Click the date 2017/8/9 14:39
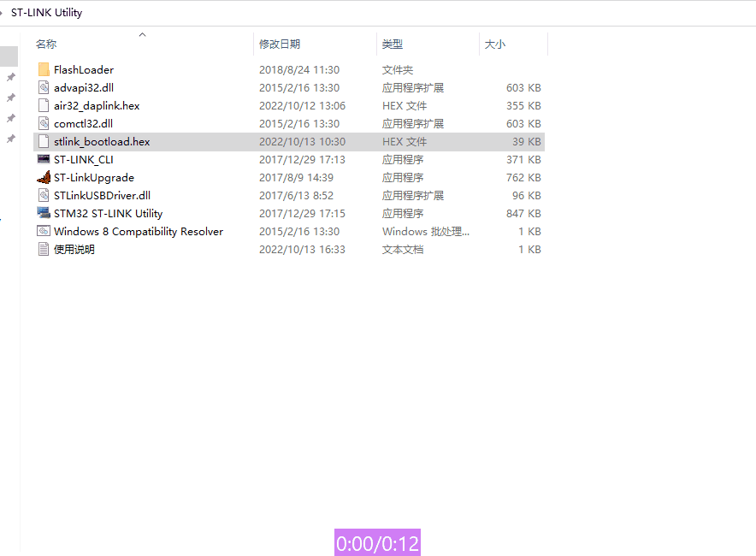 pyautogui.click(x=296, y=177)
